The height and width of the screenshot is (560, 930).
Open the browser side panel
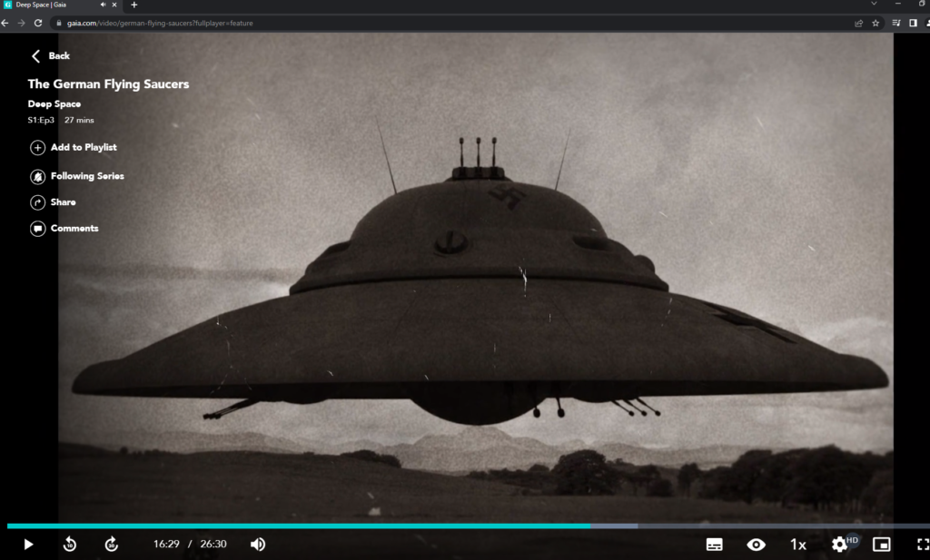pyautogui.click(x=914, y=23)
